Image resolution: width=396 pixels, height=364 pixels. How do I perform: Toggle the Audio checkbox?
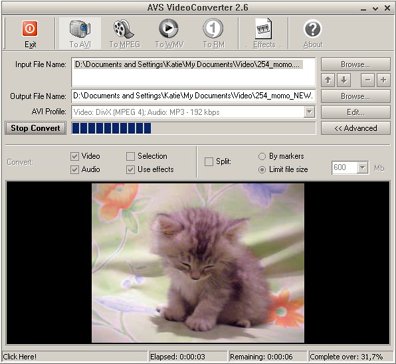74,169
